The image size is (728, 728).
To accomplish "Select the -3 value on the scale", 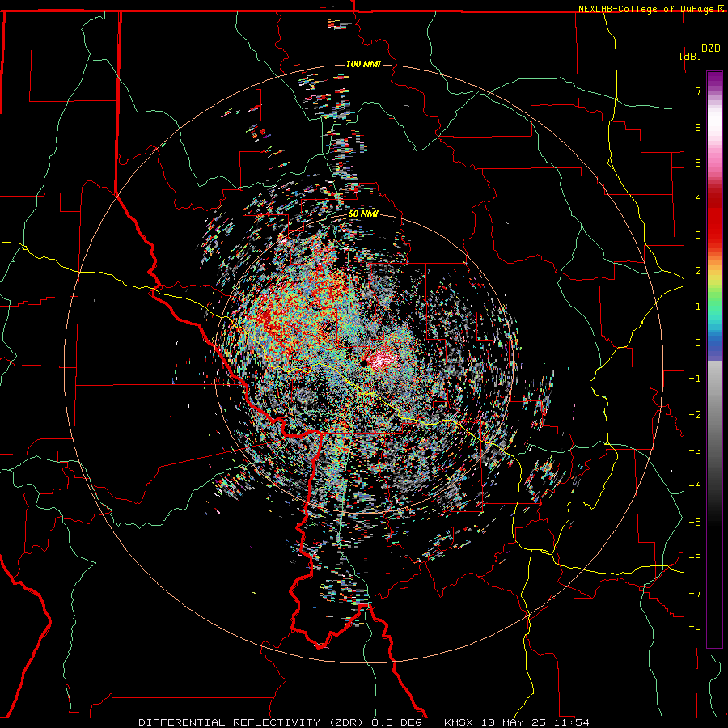I will click(x=695, y=451).
